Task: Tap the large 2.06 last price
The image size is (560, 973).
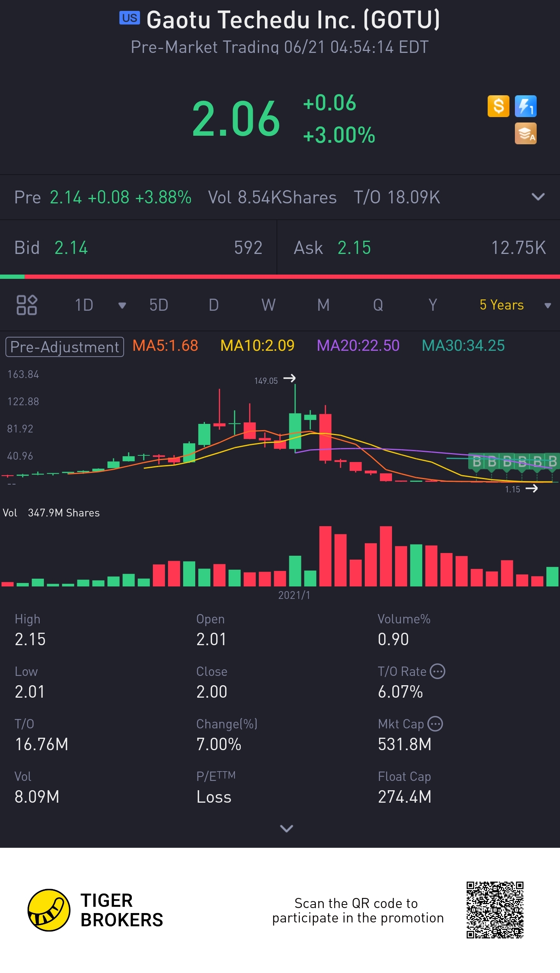Action: pyautogui.click(x=236, y=119)
